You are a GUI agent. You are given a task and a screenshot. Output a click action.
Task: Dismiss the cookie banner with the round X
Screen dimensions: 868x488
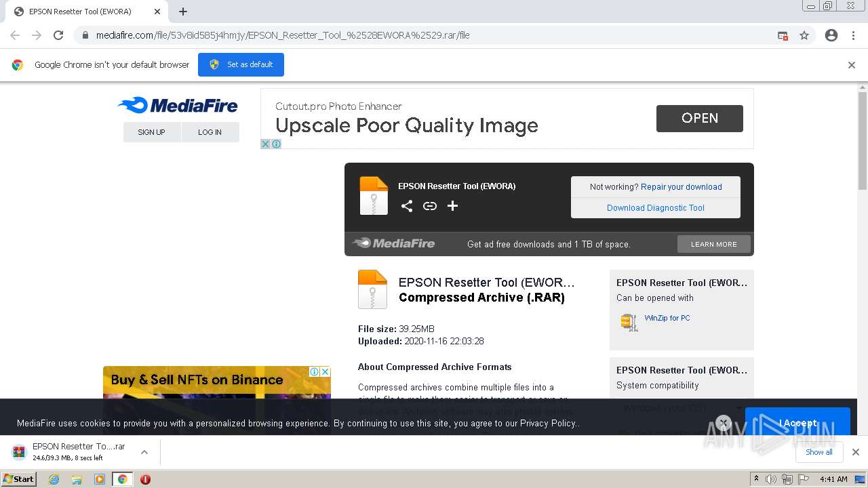(724, 423)
